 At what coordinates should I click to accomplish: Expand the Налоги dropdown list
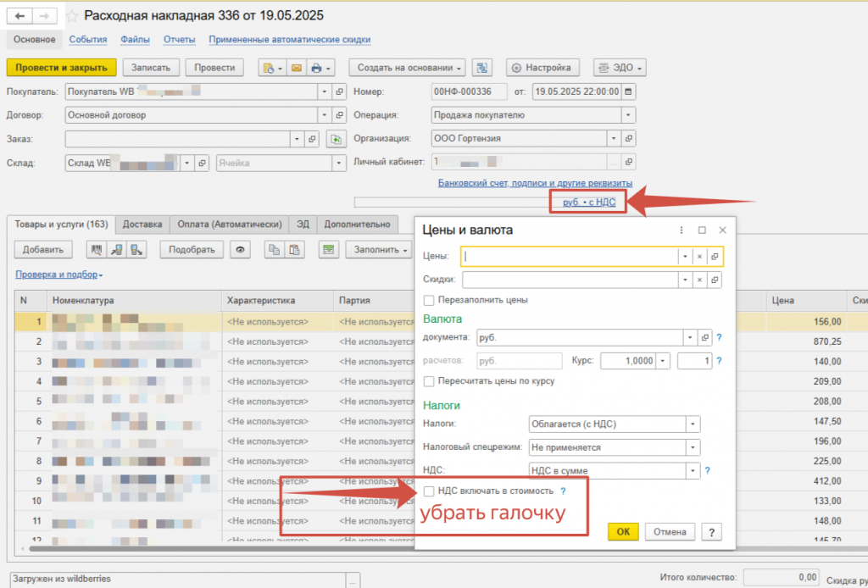(693, 424)
